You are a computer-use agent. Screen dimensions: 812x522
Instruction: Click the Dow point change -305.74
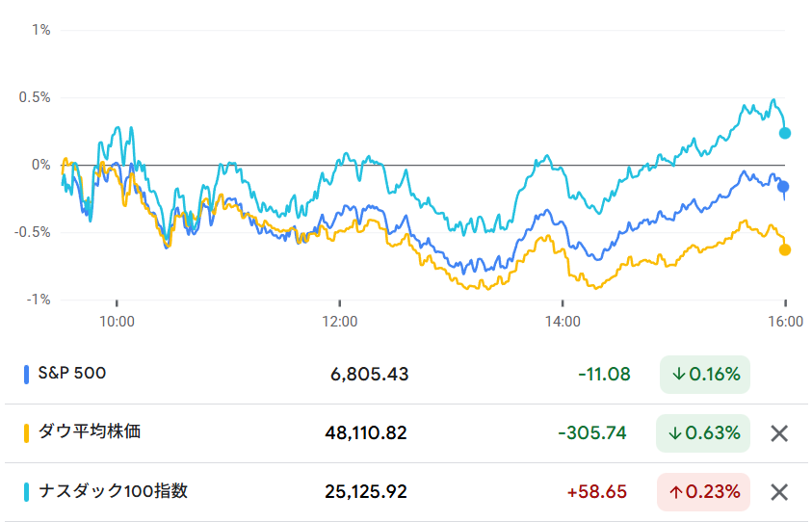(x=592, y=433)
